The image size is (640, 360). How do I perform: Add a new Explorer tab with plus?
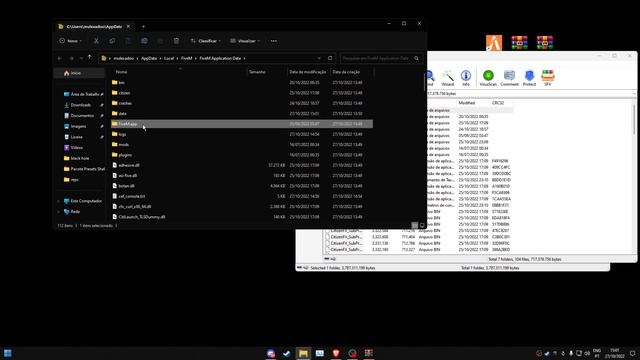tap(143, 27)
